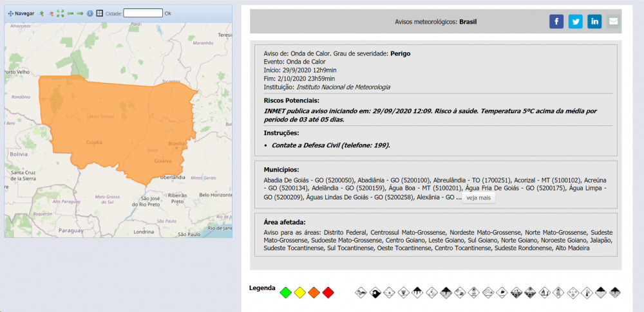644x312 pixels.
Task: Go to next map view arrow
Action: point(80,13)
